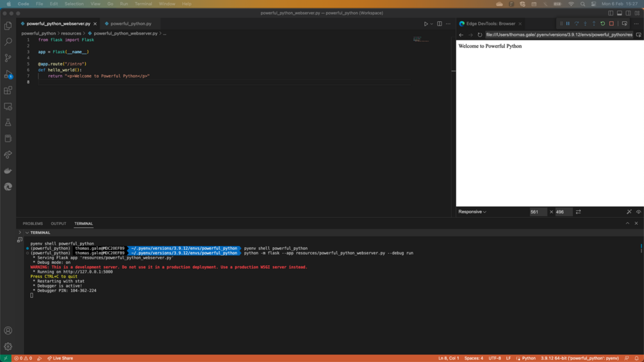Toggle inspect mode in the DevTools browser
This screenshot has height=362, width=644.
point(639,35)
